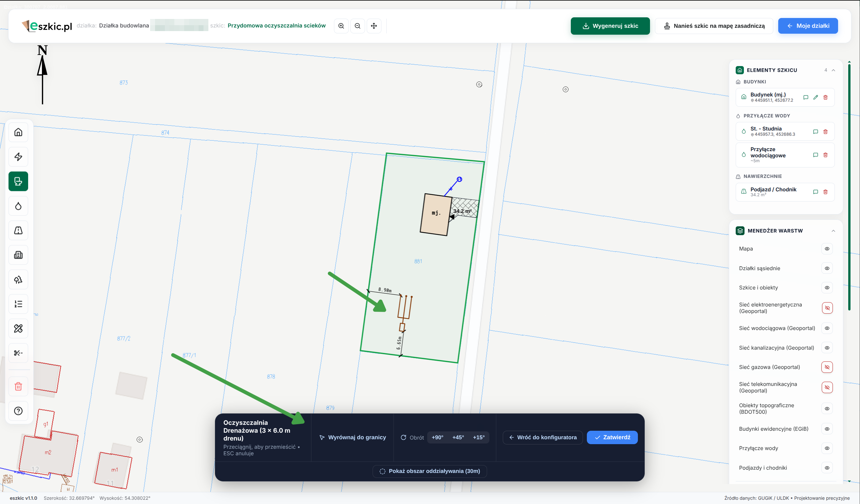
Task: Click the red trash delete tool in sidebar
Action: 18,386
